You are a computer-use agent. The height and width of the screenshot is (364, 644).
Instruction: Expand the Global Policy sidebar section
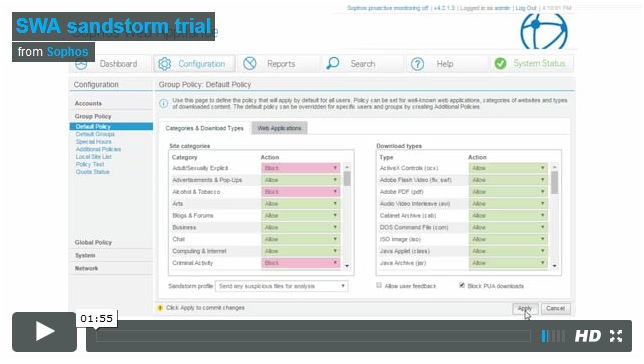tap(93, 242)
